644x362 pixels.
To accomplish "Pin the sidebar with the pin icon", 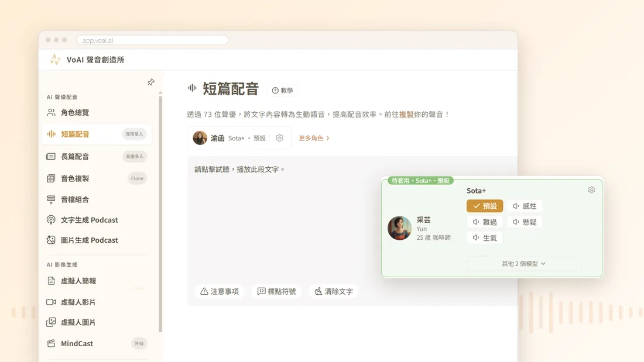I will click(150, 82).
